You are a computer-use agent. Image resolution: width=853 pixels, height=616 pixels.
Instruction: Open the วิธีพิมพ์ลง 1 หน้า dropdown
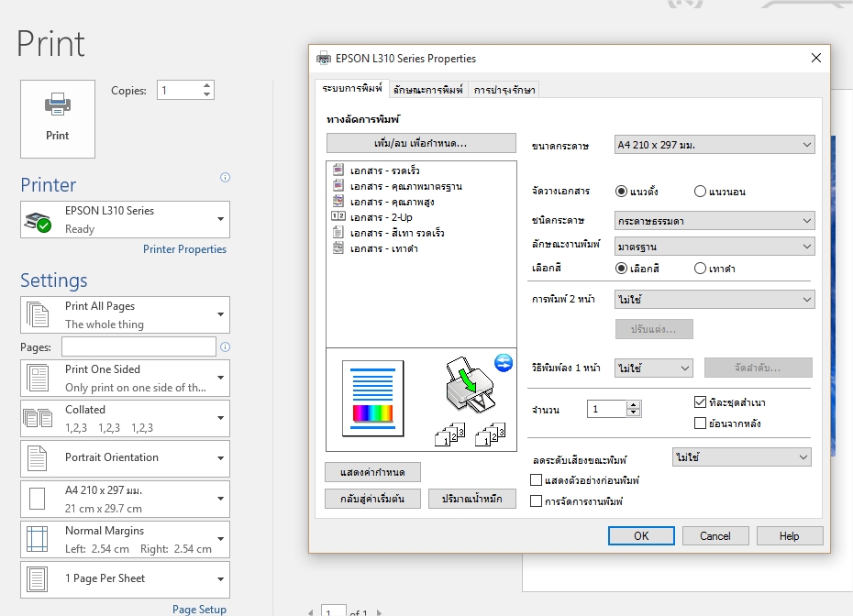point(653,368)
